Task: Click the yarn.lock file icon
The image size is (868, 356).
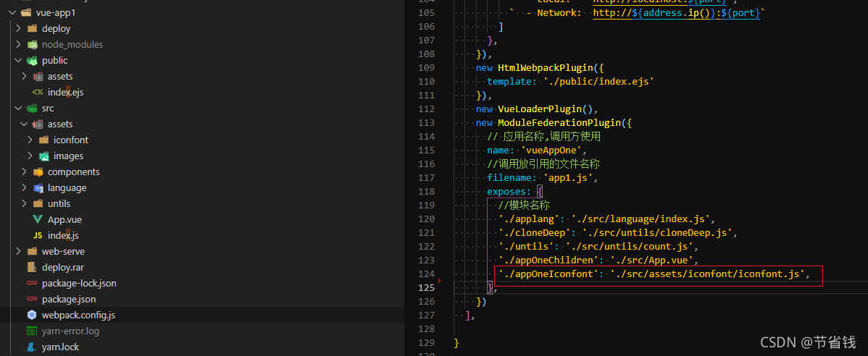Action: (x=32, y=347)
